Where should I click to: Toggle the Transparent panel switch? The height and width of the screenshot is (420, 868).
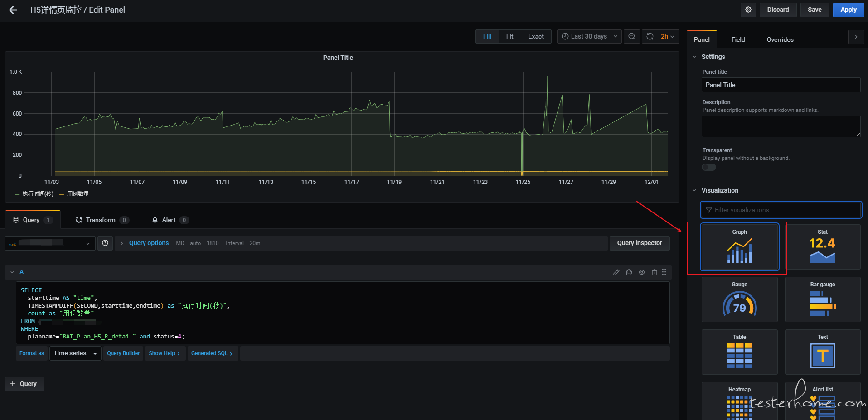click(709, 167)
